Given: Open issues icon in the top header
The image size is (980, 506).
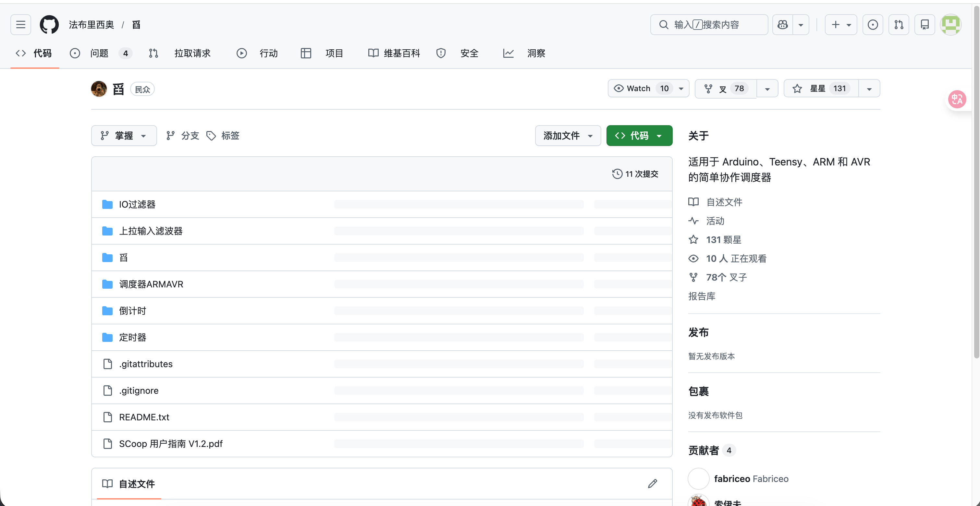Looking at the screenshot, I should click(873, 24).
